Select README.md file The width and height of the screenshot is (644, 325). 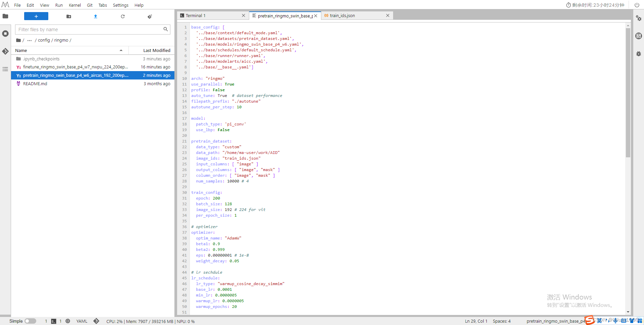click(x=93, y=84)
